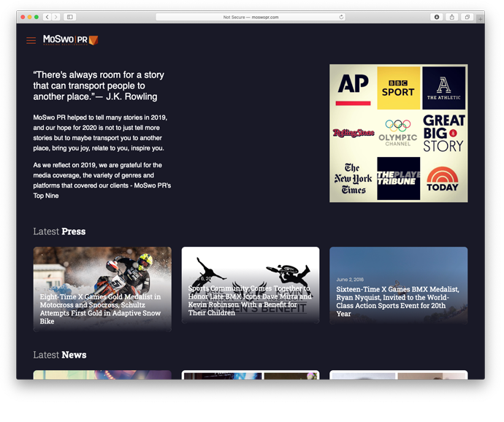504x422 pixels.
Task: Click the Latest Press heading
Action: [x=59, y=231]
